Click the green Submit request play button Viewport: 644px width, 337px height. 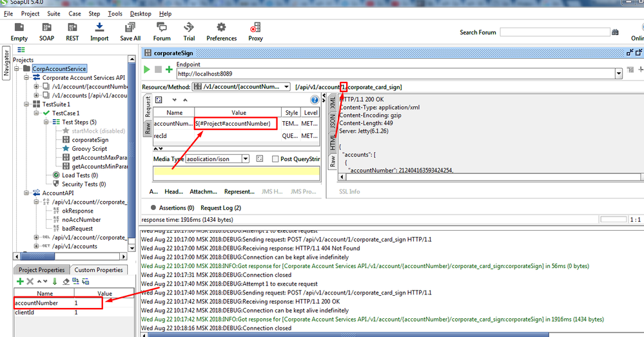147,70
